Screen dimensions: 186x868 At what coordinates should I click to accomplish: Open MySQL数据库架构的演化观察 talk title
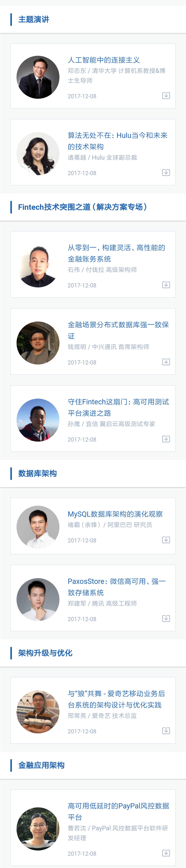pos(115,514)
